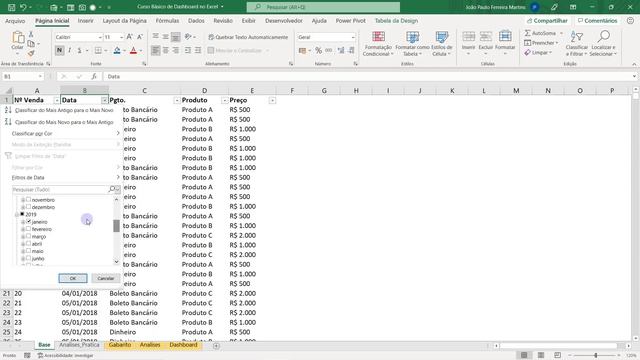Open Pgto. column filter dropdown

(x=177, y=100)
